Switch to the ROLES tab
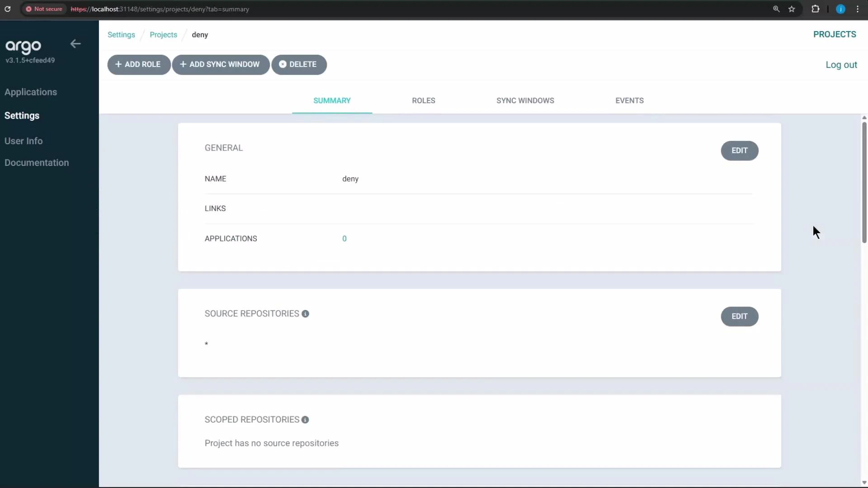The width and height of the screenshot is (868, 488). point(424,100)
